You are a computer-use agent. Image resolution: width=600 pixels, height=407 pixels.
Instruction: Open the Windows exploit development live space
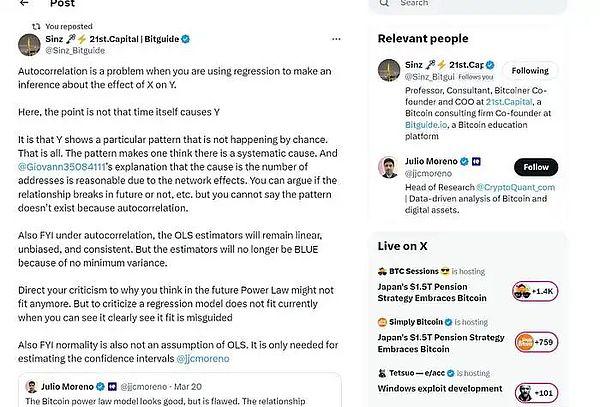pyautogui.click(x=441, y=388)
